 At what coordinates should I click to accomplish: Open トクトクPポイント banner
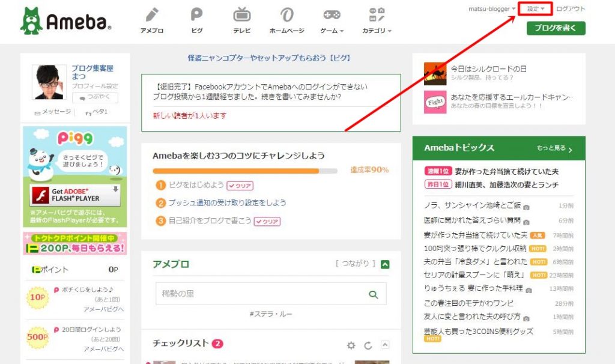point(75,243)
